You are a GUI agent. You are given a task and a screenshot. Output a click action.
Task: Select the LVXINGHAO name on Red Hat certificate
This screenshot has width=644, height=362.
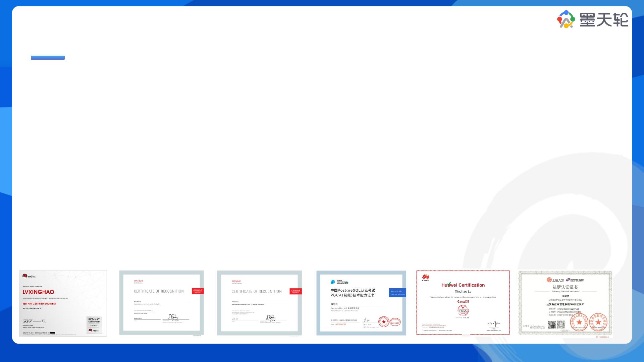pos(38,292)
